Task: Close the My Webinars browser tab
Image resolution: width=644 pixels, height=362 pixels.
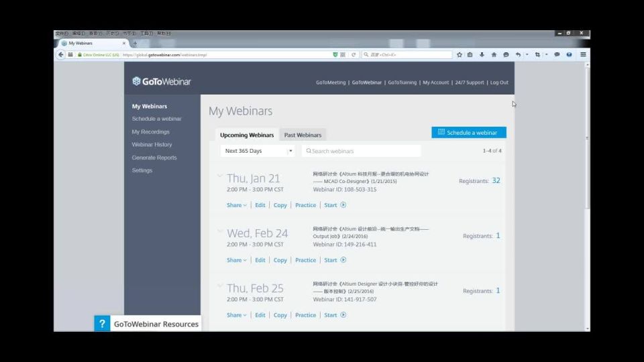Action: click(x=124, y=43)
